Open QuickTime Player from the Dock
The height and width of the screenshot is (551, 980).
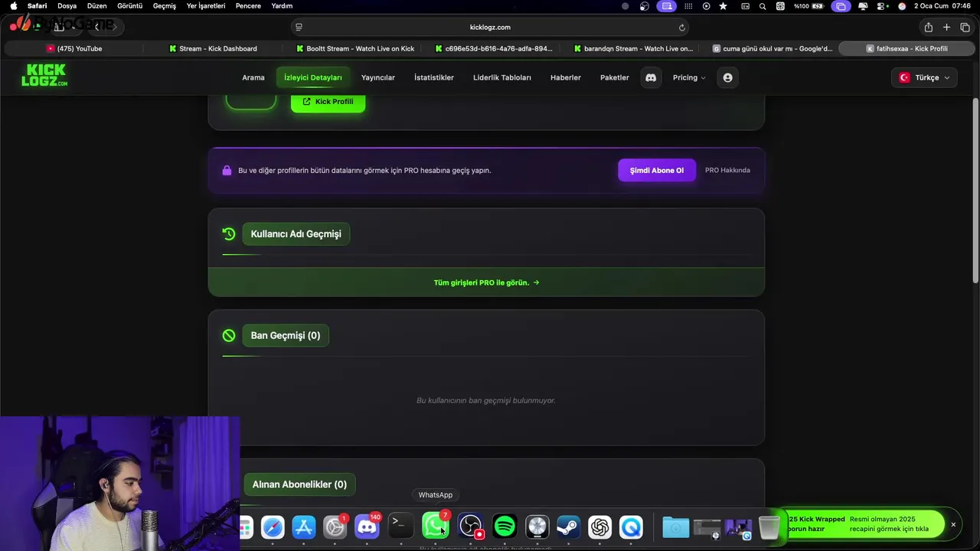tap(631, 527)
